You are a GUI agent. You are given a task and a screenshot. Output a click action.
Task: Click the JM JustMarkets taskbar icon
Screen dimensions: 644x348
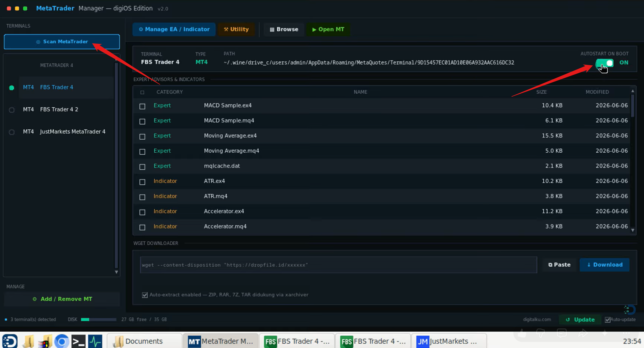pyautogui.click(x=422, y=342)
